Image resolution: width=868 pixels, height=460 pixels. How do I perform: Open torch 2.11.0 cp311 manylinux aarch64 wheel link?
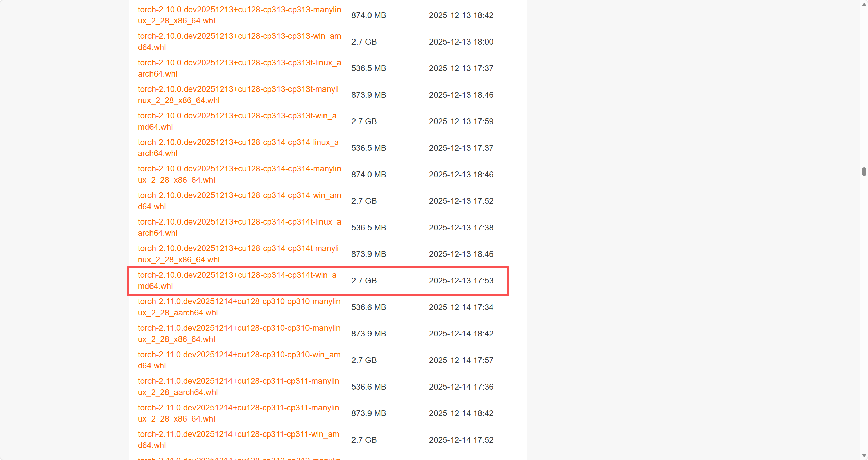coord(238,381)
